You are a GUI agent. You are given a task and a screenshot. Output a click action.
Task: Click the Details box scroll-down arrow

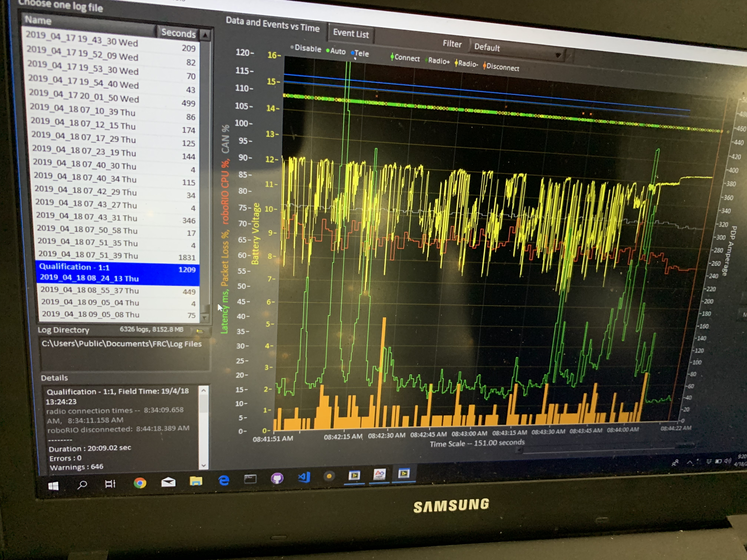click(x=204, y=465)
